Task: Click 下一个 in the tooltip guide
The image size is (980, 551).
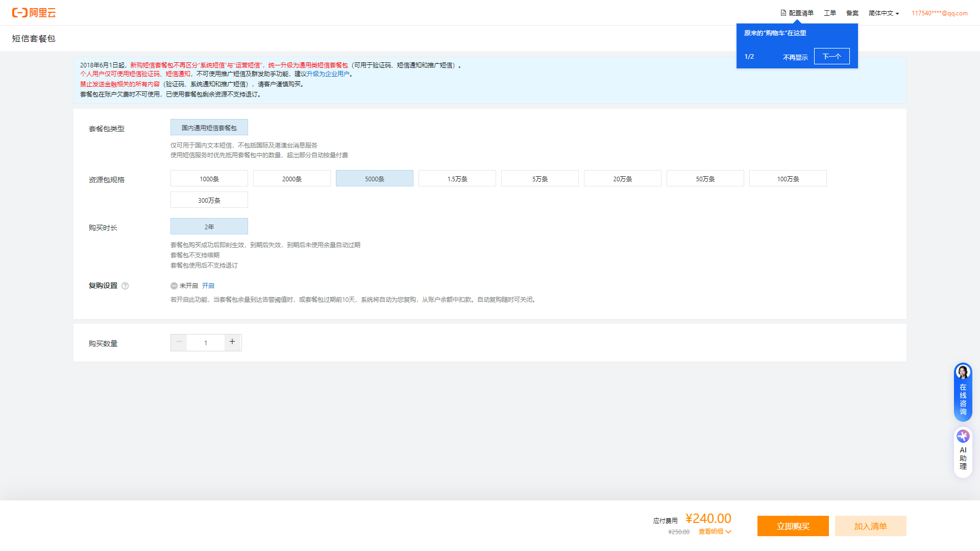Action: click(831, 56)
